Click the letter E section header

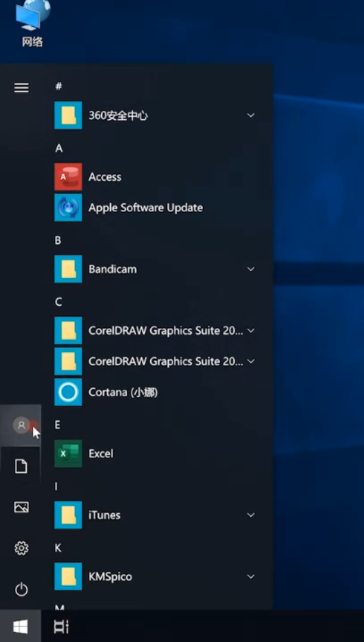tap(58, 425)
